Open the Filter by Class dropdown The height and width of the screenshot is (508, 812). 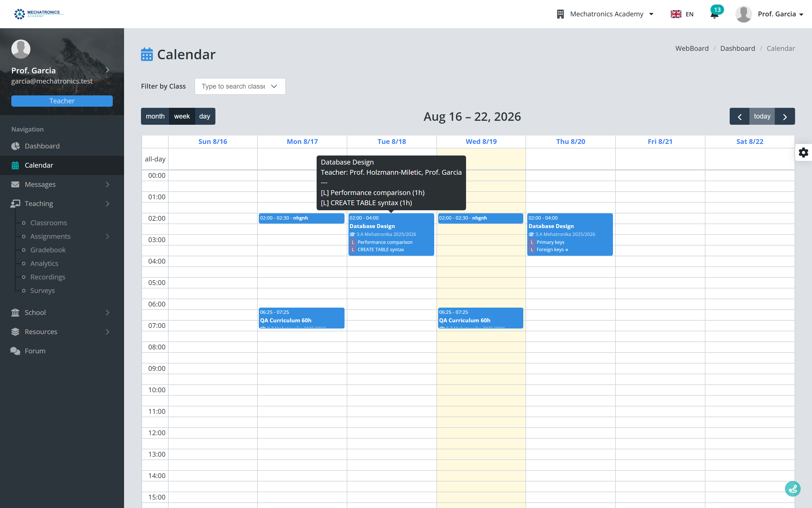[240, 86]
